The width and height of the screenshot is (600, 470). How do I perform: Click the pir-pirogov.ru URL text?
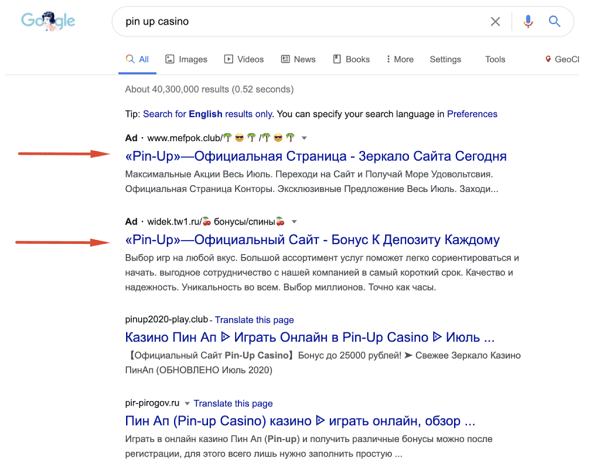152,403
